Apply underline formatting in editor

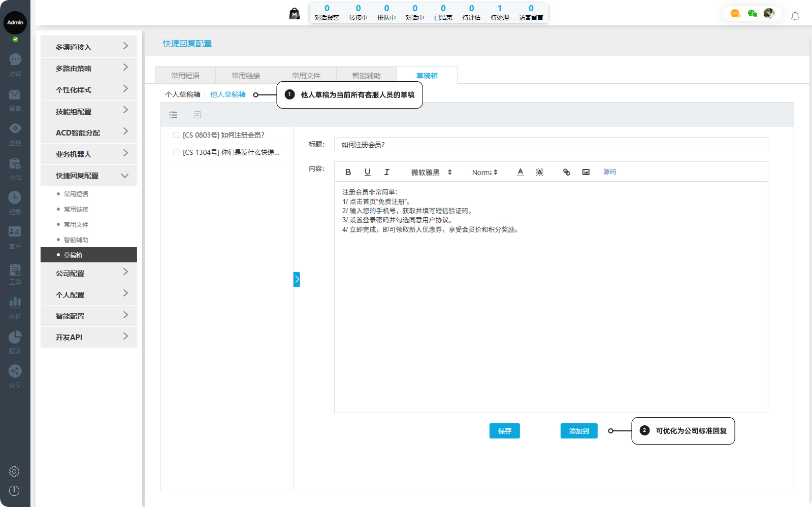[368, 172]
